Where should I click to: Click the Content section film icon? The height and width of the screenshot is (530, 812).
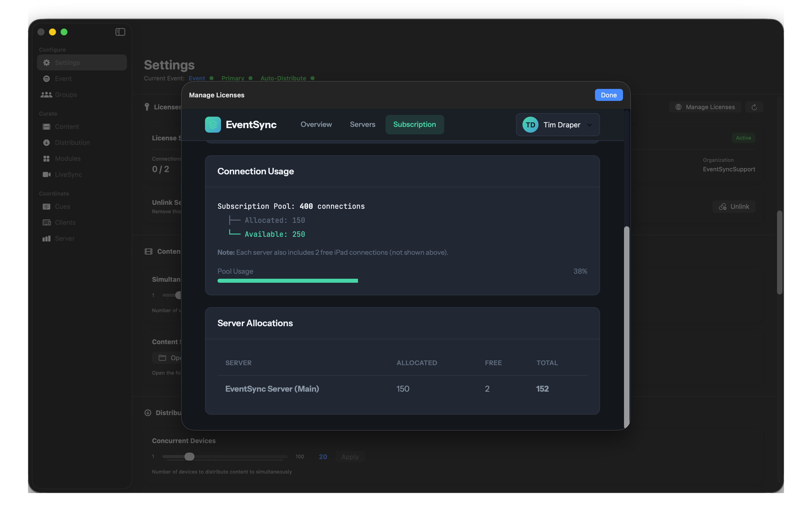tap(148, 252)
